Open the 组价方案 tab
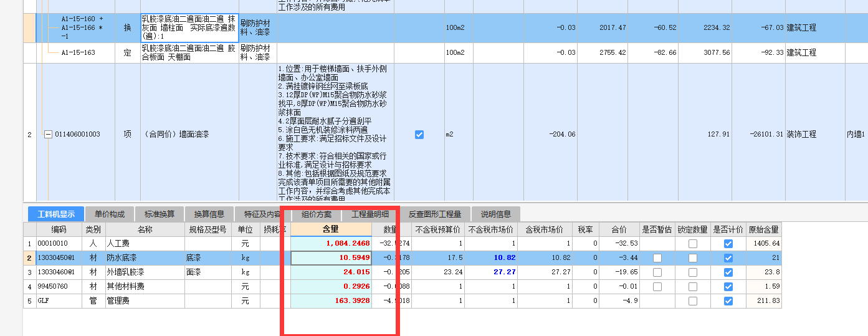Viewport: 868px width, 336px height. 317,214
